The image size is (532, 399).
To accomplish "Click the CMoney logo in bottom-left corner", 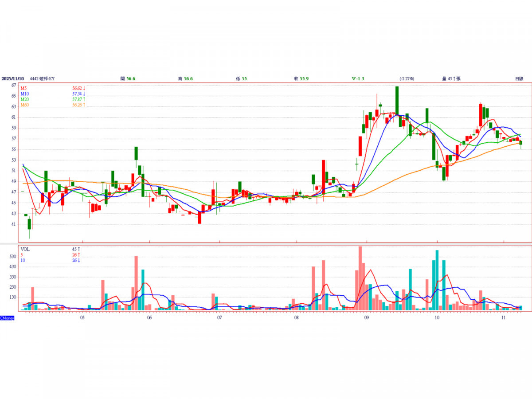I will click(x=7, y=318).
